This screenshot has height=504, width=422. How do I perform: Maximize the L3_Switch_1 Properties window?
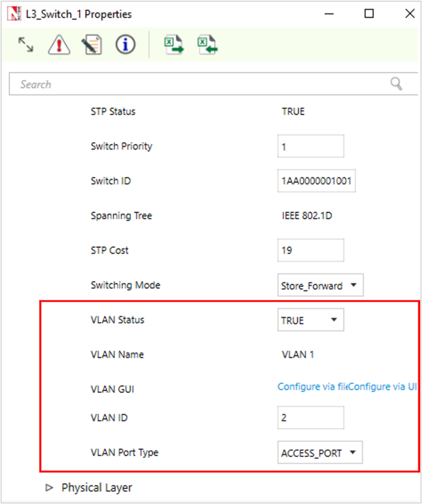(369, 13)
